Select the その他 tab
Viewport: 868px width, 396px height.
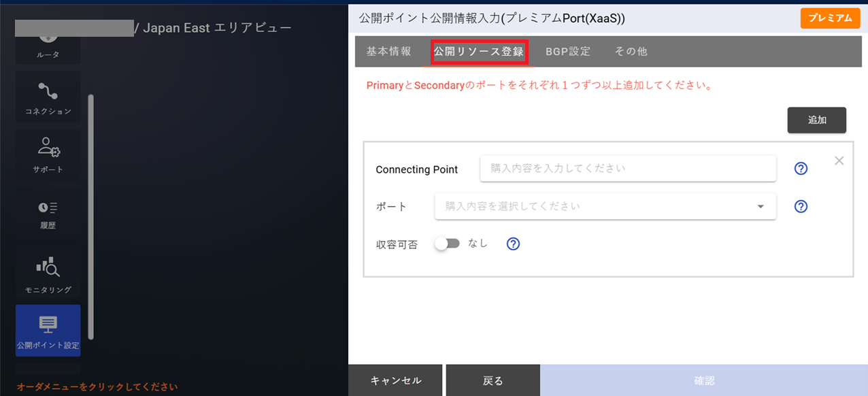pos(630,50)
